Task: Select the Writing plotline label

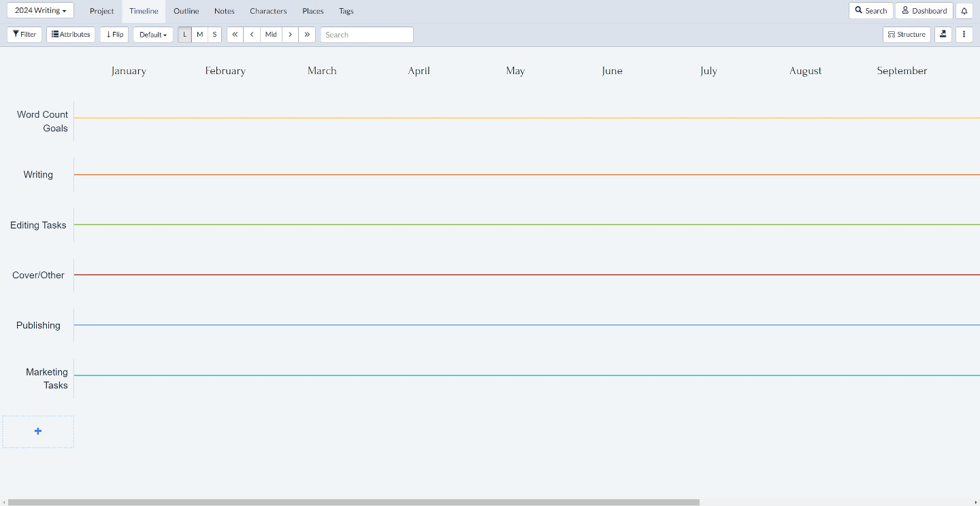Action: (38, 175)
